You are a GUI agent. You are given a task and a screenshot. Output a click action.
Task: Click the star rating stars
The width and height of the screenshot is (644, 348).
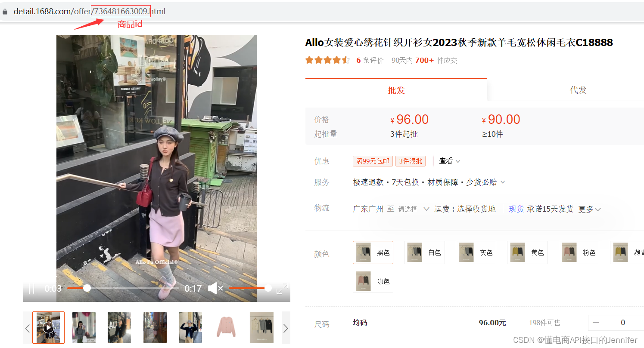coord(327,60)
